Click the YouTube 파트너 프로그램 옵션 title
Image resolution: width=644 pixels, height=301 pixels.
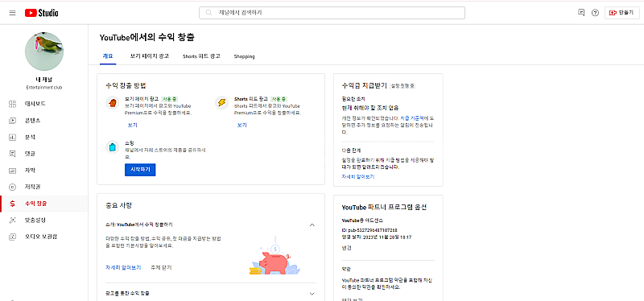(386, 207)
